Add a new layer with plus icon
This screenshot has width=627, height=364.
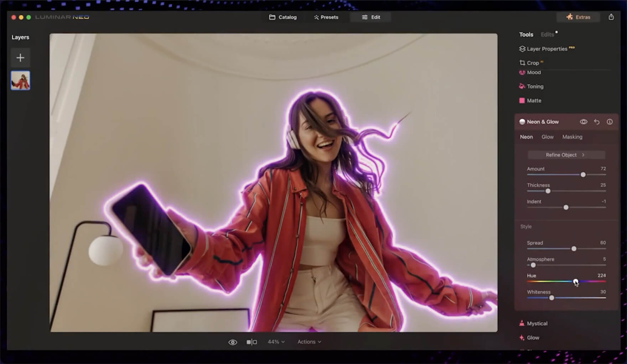20,58
